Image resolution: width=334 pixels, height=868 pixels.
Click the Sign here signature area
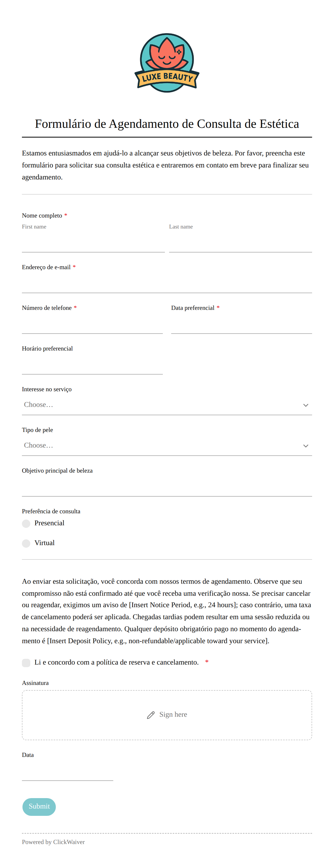167,715
